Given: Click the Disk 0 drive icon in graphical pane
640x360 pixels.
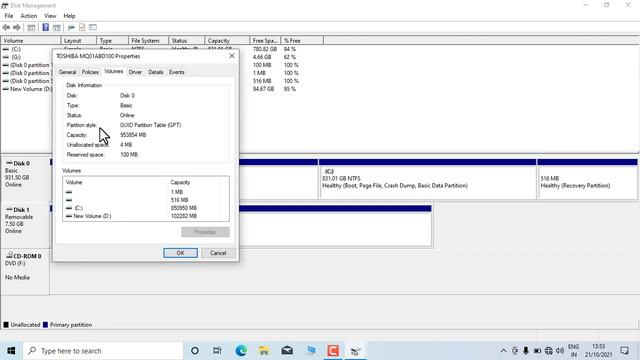Looking at the screenshot, I should pyautogui.click(x=9, y=163).
